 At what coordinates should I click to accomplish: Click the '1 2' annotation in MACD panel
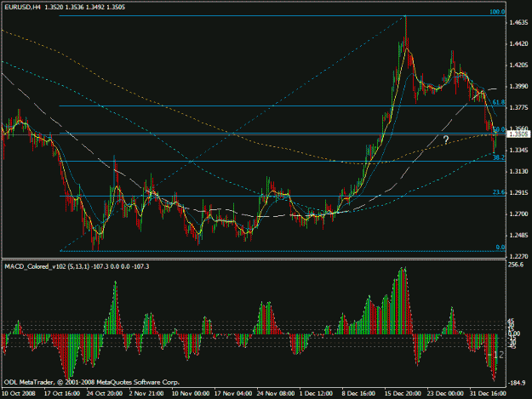pyautogui.click(x=498, y=355)
